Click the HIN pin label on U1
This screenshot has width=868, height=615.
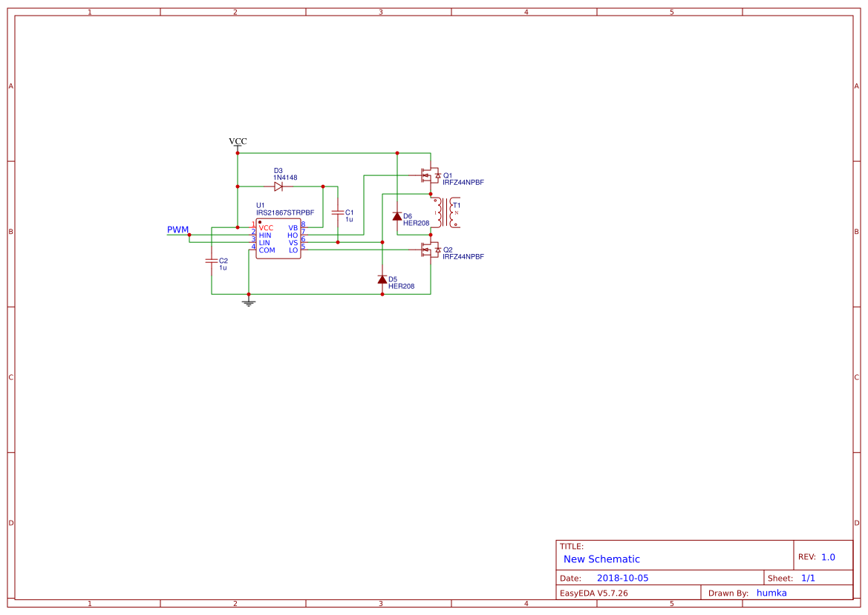[264, 235]
